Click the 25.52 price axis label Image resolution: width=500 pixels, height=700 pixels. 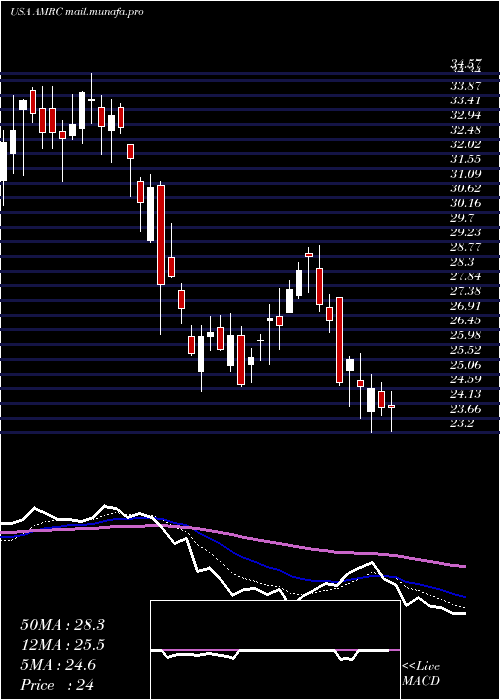coord(465,350)
